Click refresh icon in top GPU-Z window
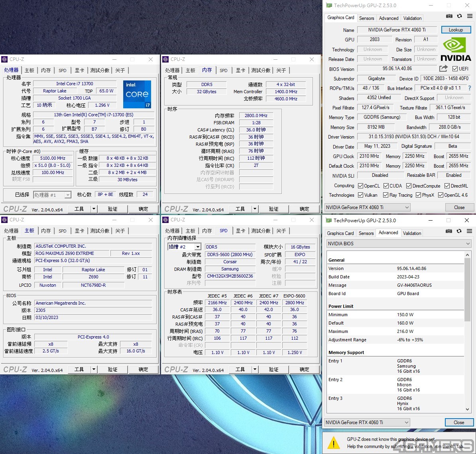This screenshot has height=454, width=476. click(x=459, y=16)
